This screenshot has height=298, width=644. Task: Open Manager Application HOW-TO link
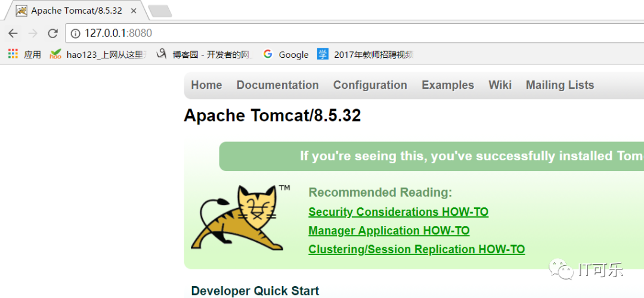[x=389, y=231]
